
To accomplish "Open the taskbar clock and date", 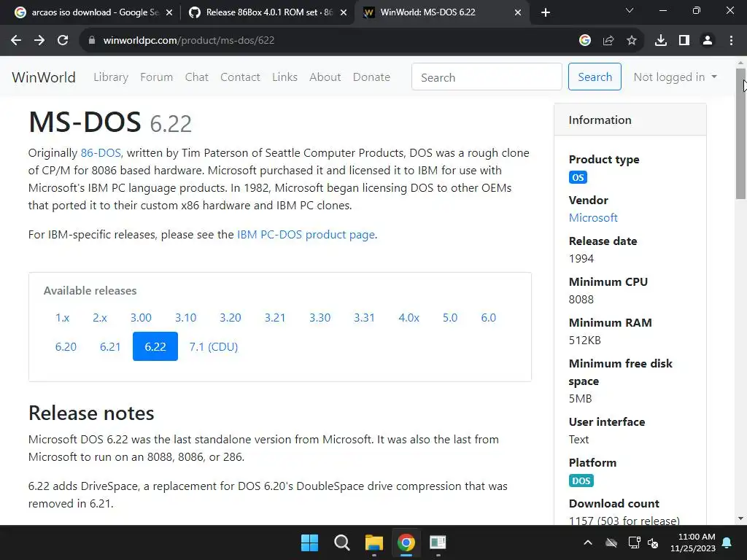I will point(693,542).
